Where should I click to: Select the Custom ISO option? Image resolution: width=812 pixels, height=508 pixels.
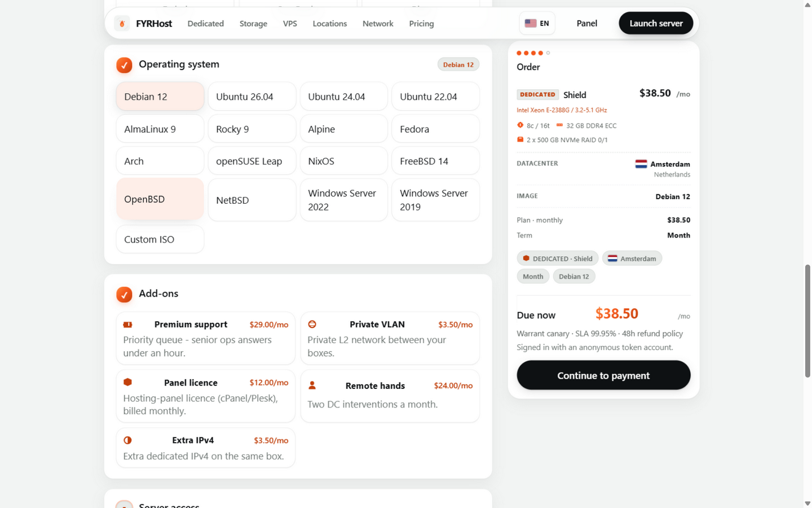160,239
